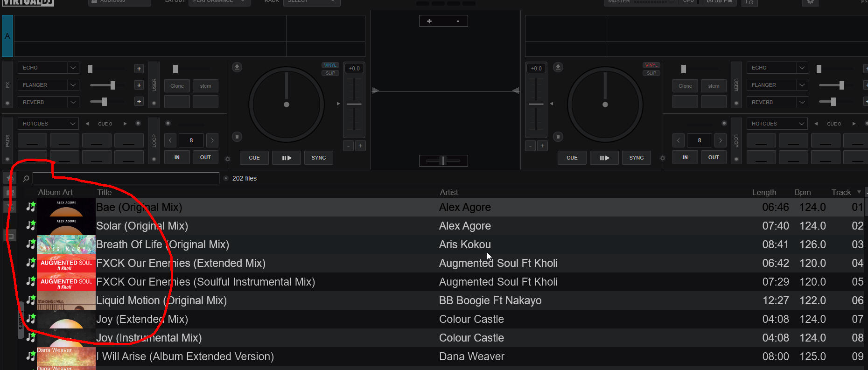Toggle right LOOP panel dot
868x370 pixels.
[736, 159]
